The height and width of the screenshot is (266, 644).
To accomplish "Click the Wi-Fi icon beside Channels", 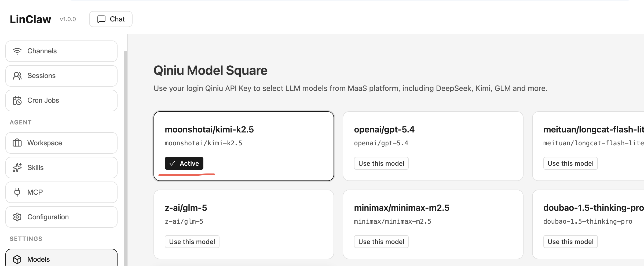I will tap(17, 51).
